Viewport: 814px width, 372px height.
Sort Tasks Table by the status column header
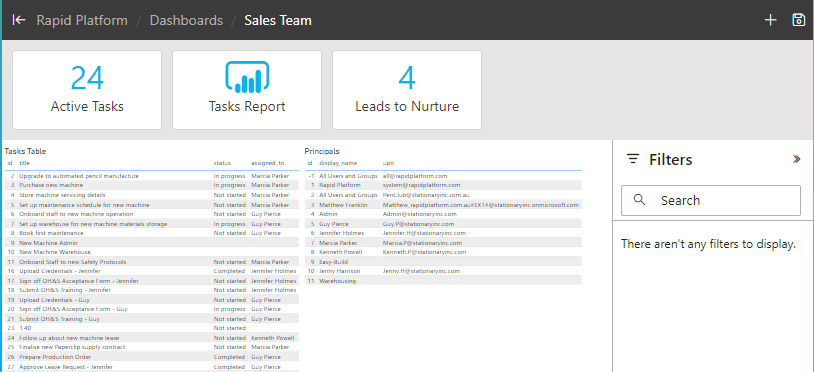click(222, 163)
